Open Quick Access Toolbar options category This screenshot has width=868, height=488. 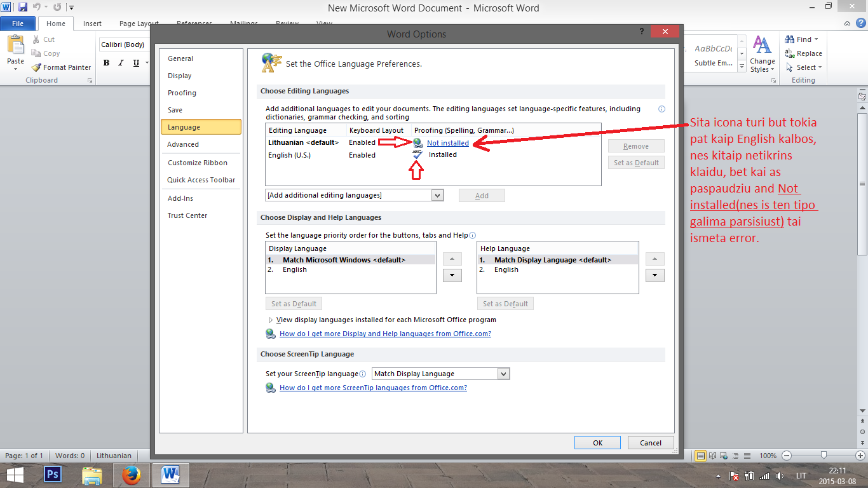[x=201, y=180]
